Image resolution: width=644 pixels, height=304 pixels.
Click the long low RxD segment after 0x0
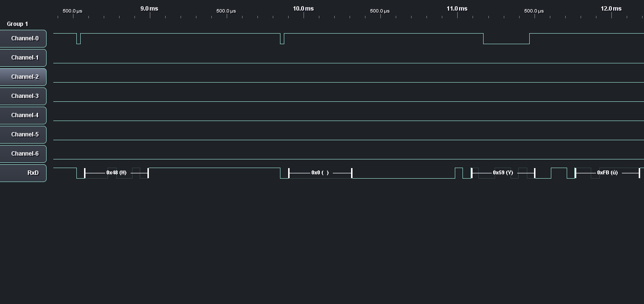pyautogui.click(x=403, y=177)
